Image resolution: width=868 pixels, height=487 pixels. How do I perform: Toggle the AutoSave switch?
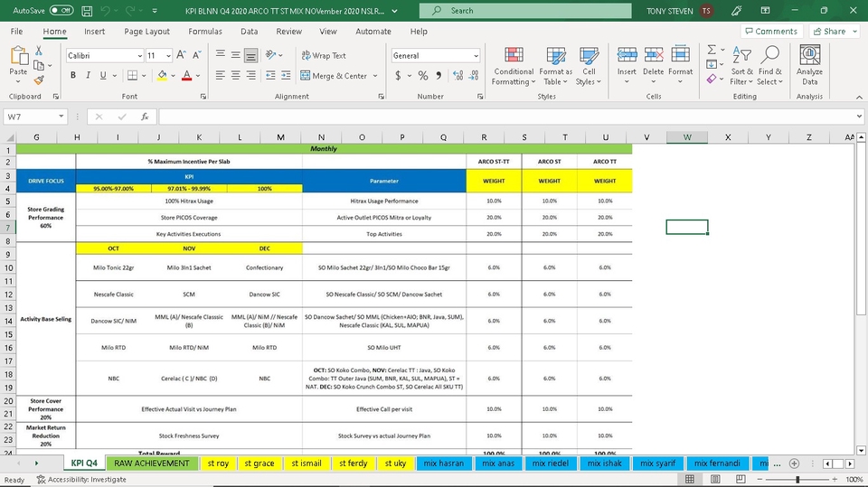tap(61, 11)
